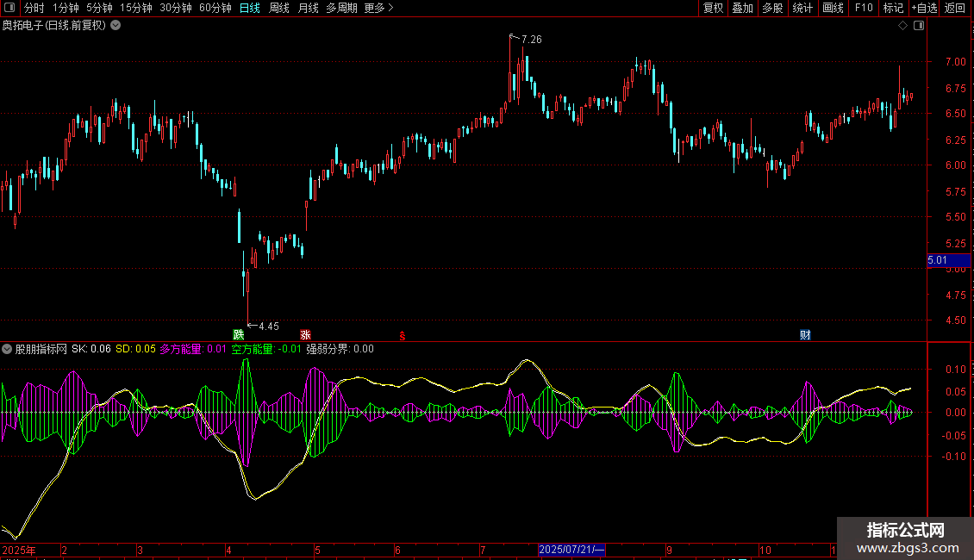The image size is (974, 560).
Task: Enable the 叠加 overlay option
Action: click(x=742, y=8)
